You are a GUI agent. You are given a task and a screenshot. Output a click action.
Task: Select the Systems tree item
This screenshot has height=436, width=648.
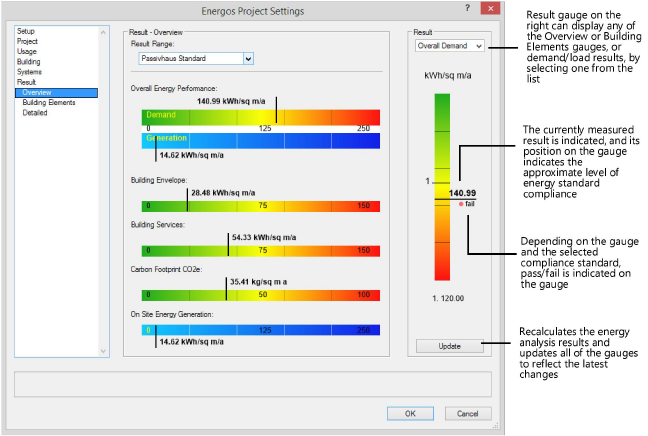coord(30,72)
